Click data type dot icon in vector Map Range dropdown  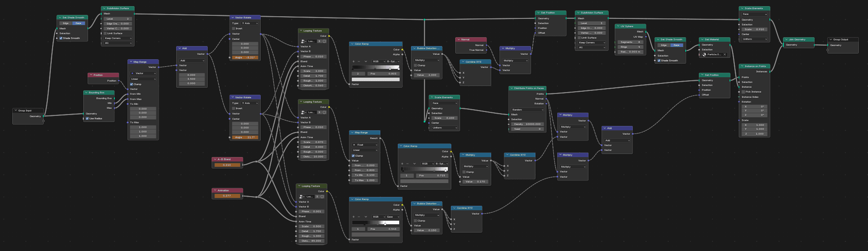click(133, 73)
